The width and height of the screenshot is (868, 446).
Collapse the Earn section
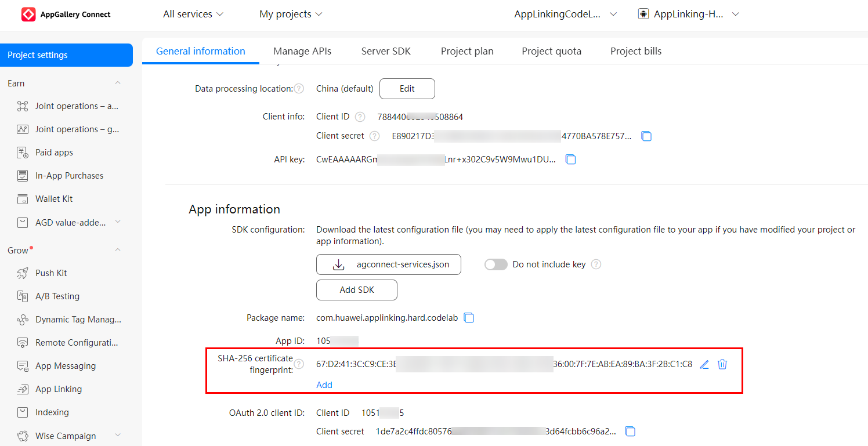[x=118, y=84]
